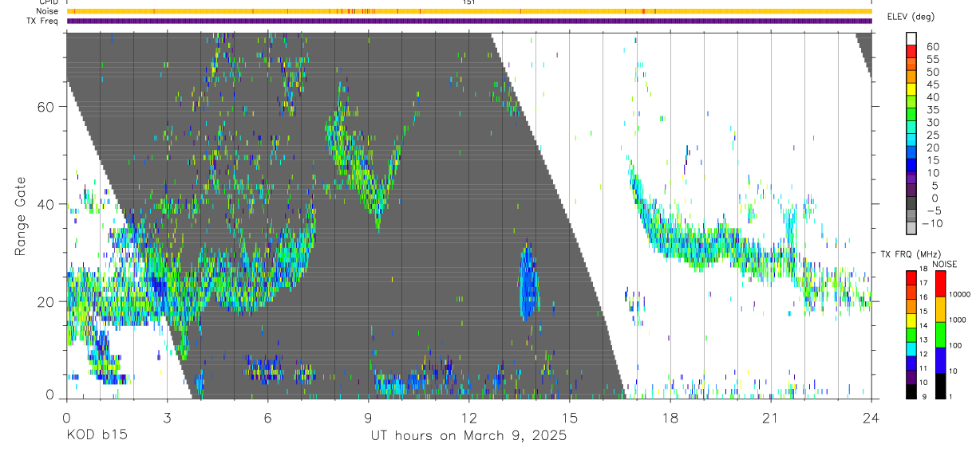Viewport: 980px width, 452px height.
Task: Click the '24' tick on UT hours axis
Action: 871,417
